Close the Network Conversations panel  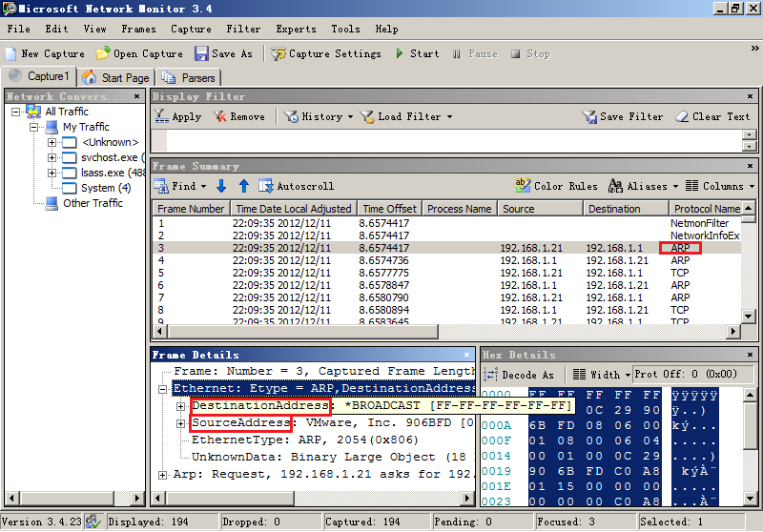(137, 96)
